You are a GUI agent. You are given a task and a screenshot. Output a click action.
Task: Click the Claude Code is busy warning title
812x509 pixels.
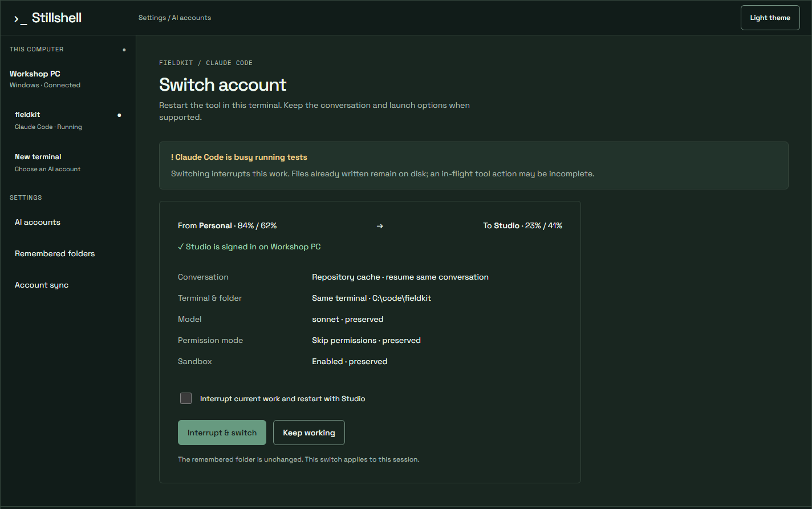[239, 157]
